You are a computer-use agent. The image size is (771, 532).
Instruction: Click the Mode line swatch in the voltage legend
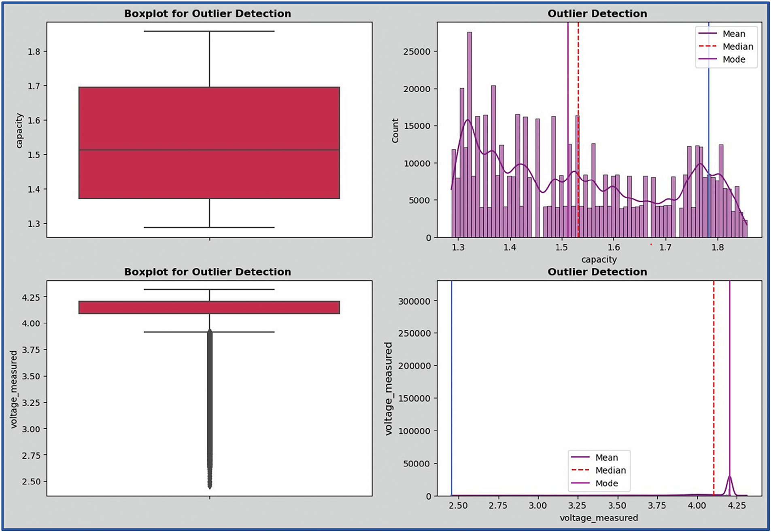(x=580, y=483)
